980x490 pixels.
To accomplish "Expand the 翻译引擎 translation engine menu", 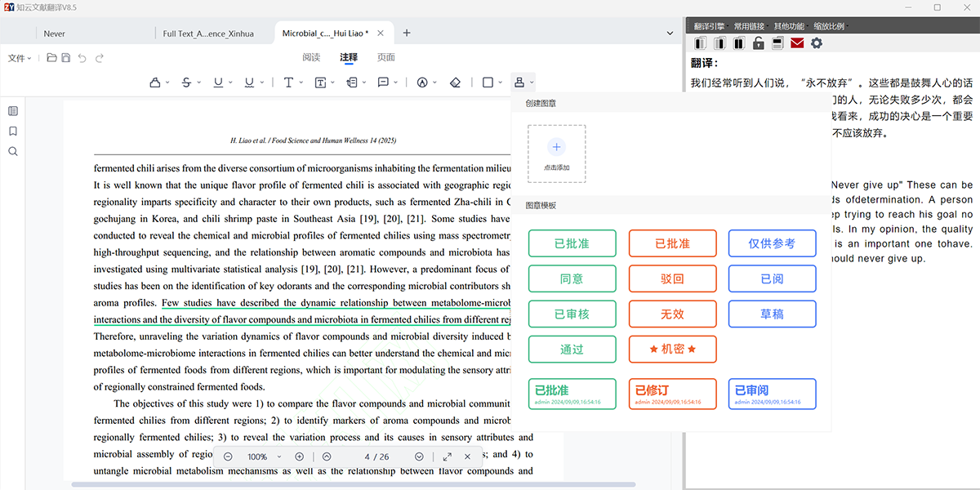I will coord(709,26).
